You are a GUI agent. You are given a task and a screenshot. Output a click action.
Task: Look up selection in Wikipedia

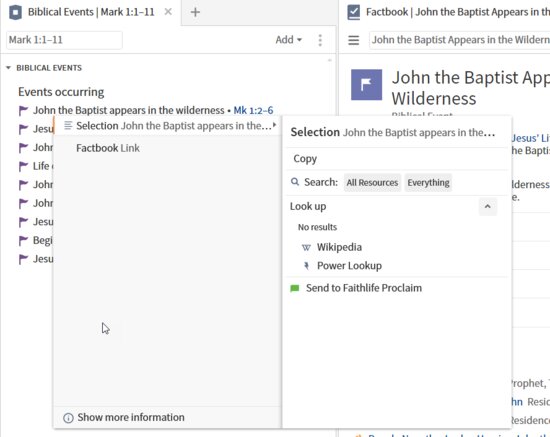tap(339, 247)
